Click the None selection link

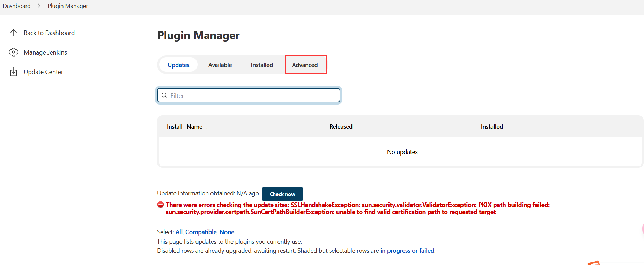point(227,232)
